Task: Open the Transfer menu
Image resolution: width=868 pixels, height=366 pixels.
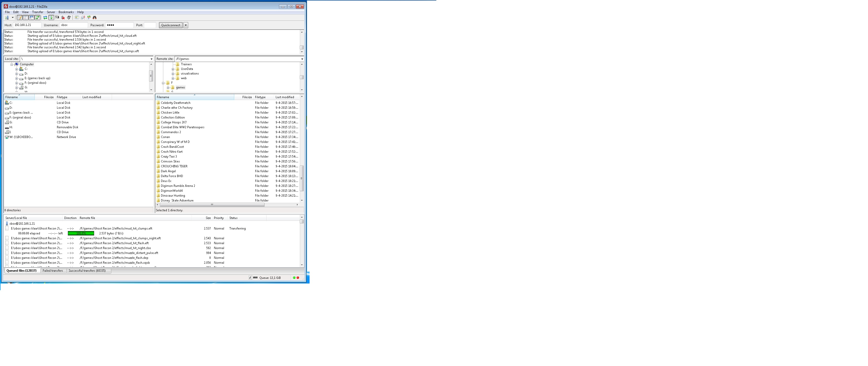Action: [x=38, y=12]
